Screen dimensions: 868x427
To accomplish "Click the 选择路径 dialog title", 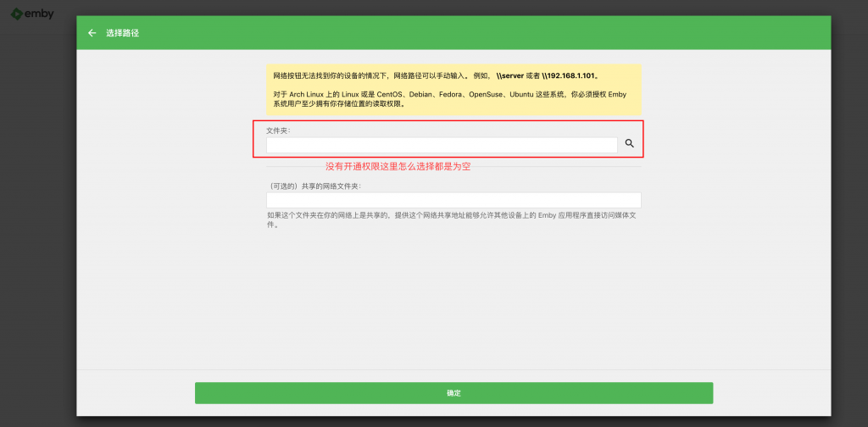I will pos(122,33).
